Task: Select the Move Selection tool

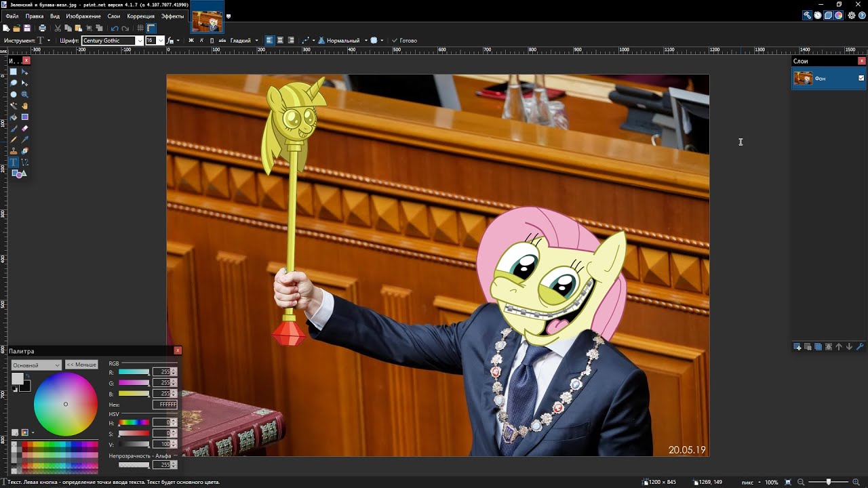Action: pos(25,83)
